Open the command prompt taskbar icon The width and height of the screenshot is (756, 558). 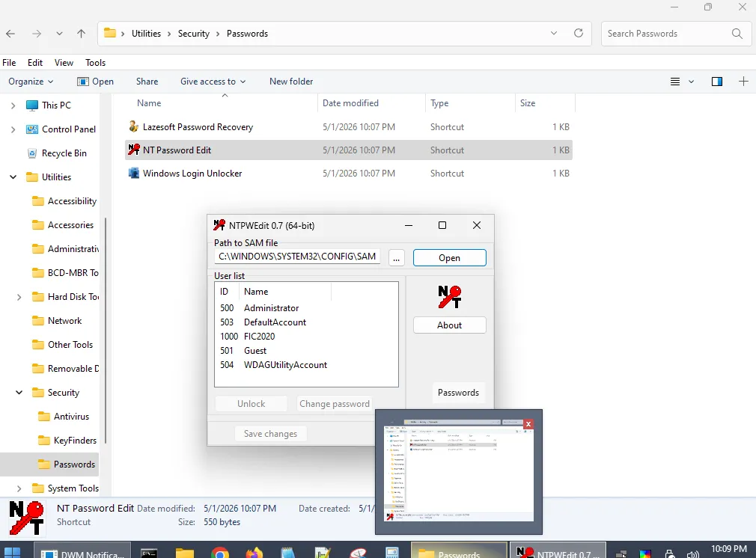point(149,553)
